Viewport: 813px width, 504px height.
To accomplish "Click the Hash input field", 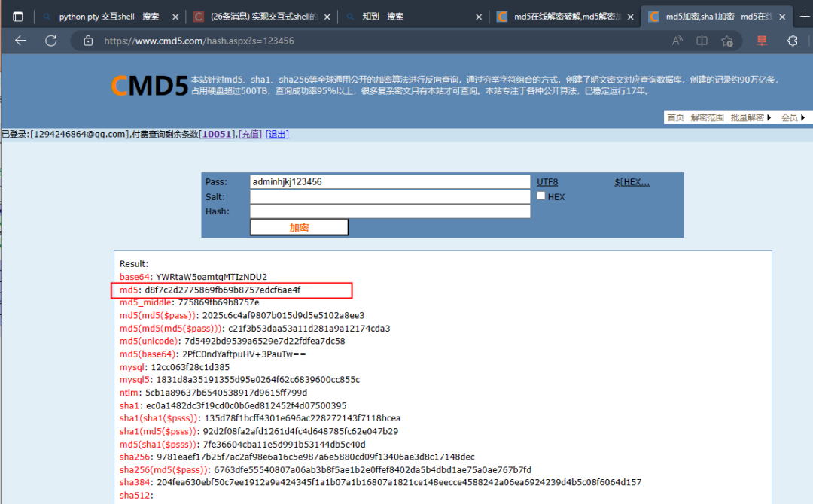I will point(390,211).
